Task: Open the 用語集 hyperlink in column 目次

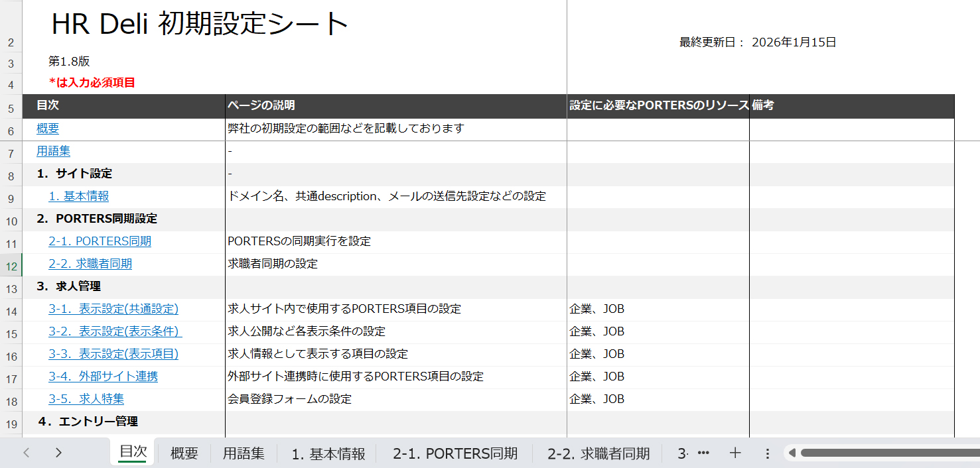Action: pyautogui.click(x=53, y=151)
